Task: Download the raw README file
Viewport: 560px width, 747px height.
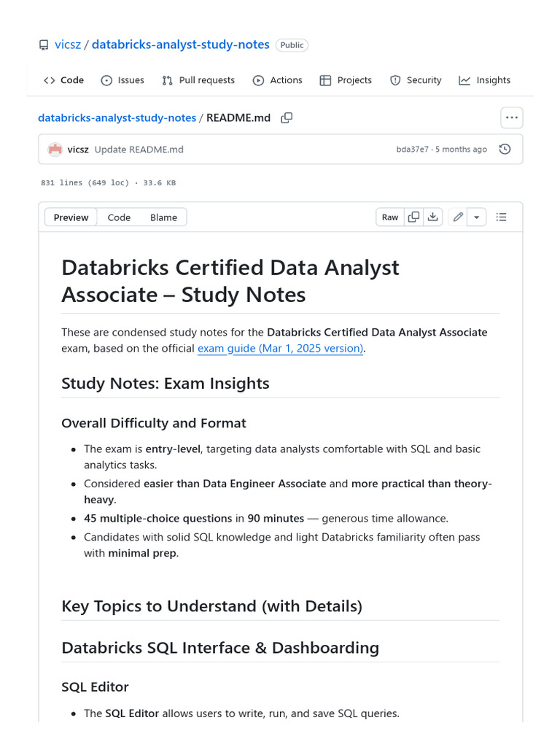Action: (x=433, y=217)
